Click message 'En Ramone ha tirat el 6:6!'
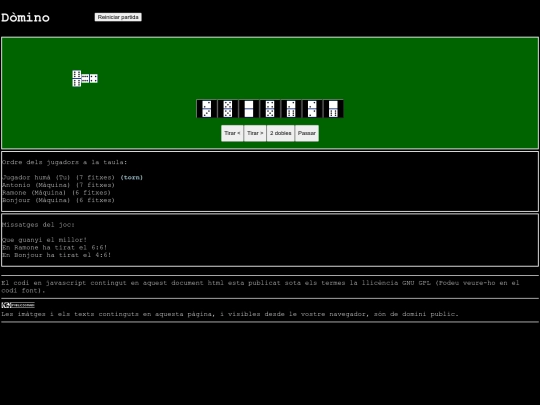Viewport: 540px width, 405px height. (54, 247)
